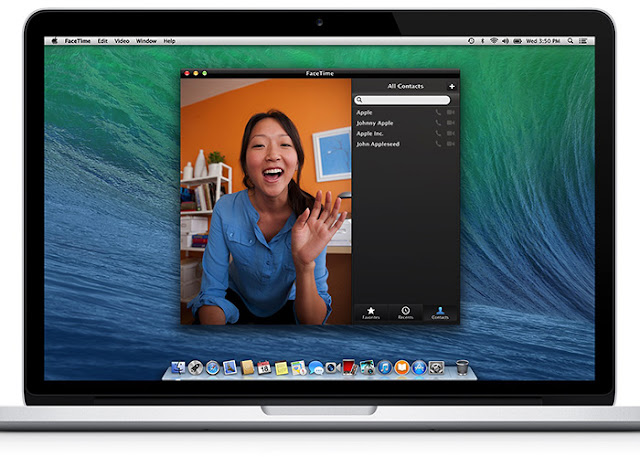Open the Edit menu

(x=102, y=41)
